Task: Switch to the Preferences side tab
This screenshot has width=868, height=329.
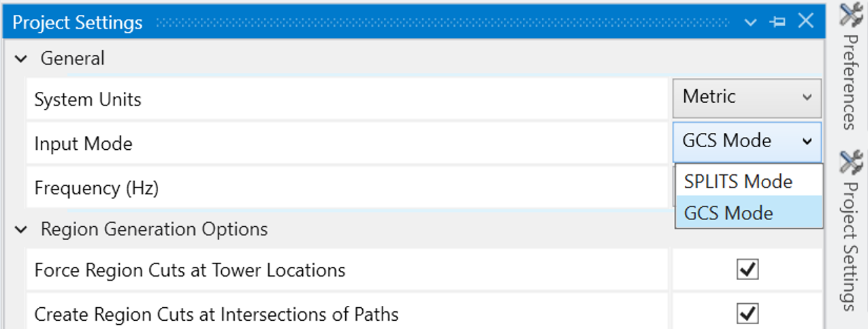Action: (x=850, y=66)
